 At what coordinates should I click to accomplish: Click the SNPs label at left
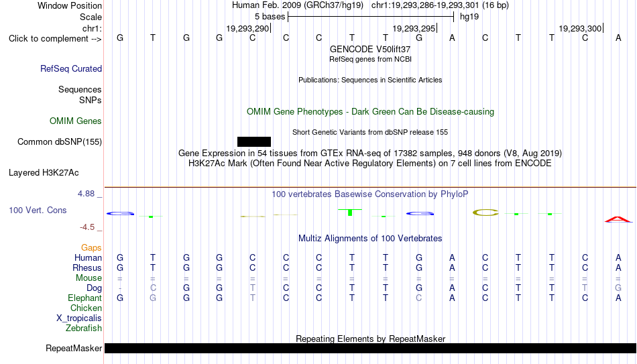point(91,100)
